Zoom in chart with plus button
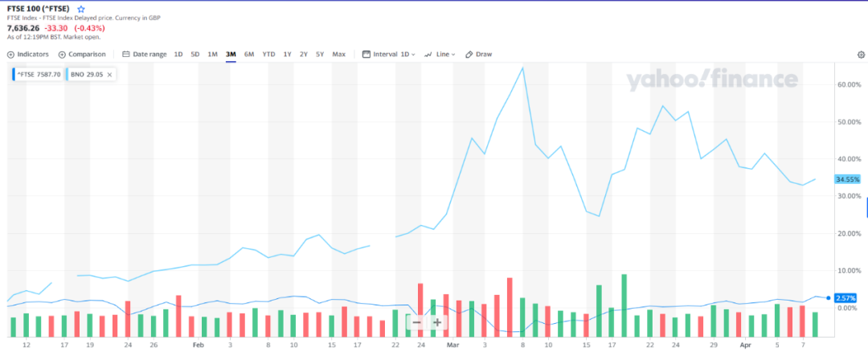The height and width of the screenshot is (356, 868). point(437,322)
